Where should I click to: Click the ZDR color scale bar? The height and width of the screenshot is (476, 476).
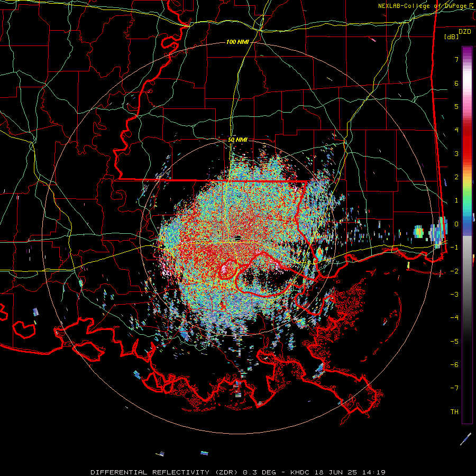click(467, 235)
